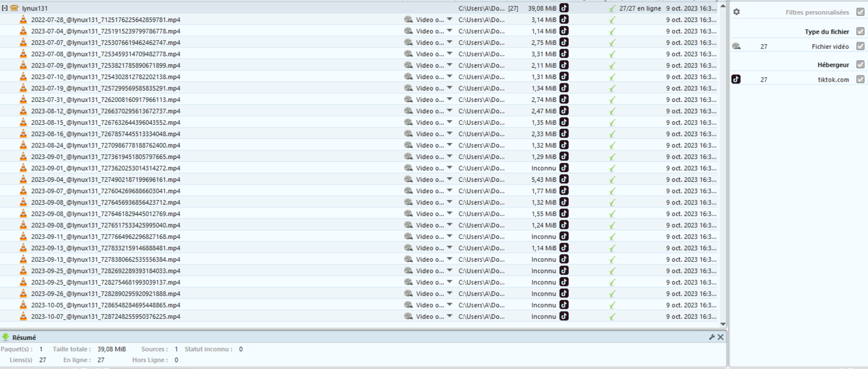Click the TikTok icon in the lynux131 package row

coord(564,8)
